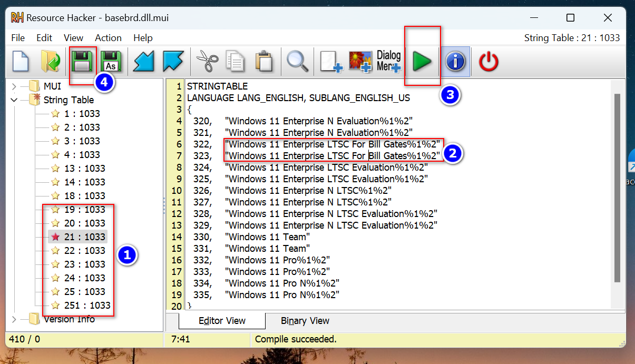Click the LANGUAGE LANG_ENGLISH line
The height and width of the screenshot is (364, 635).
pos(298,98)
